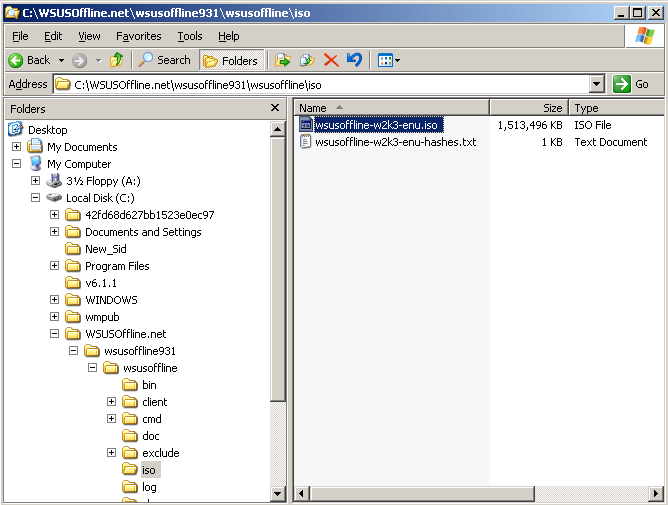Collapse My Computer tree node
The image size is (668, 505).
16,164
